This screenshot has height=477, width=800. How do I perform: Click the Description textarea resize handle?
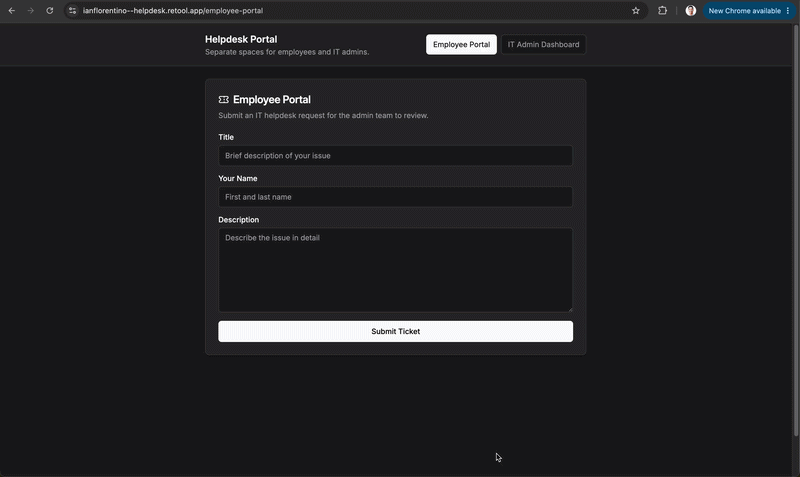point(570,309)
